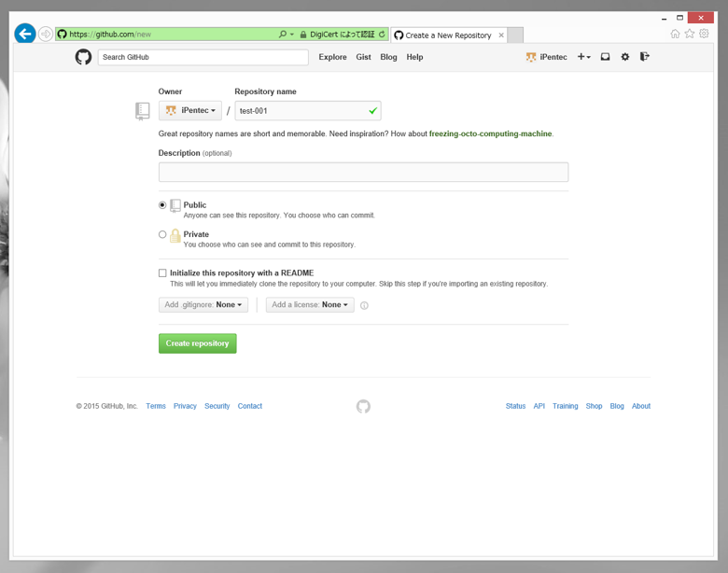
Task: Select the Public repository option
Action: [x=162, y=204]
